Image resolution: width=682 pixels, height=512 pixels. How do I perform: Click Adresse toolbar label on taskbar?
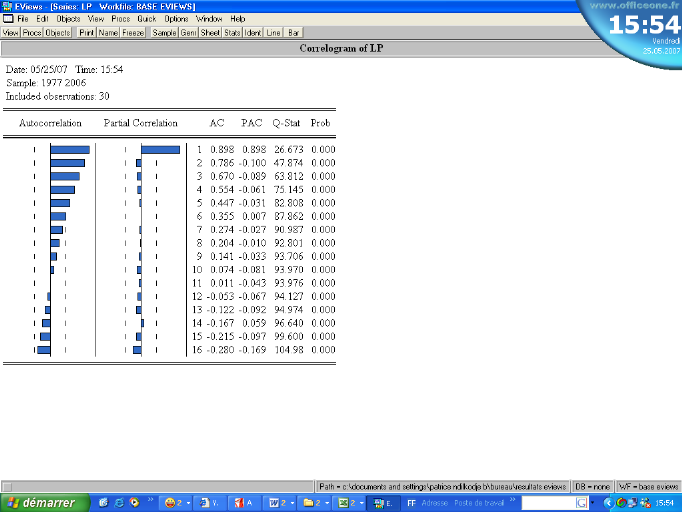tap(435, 503)
